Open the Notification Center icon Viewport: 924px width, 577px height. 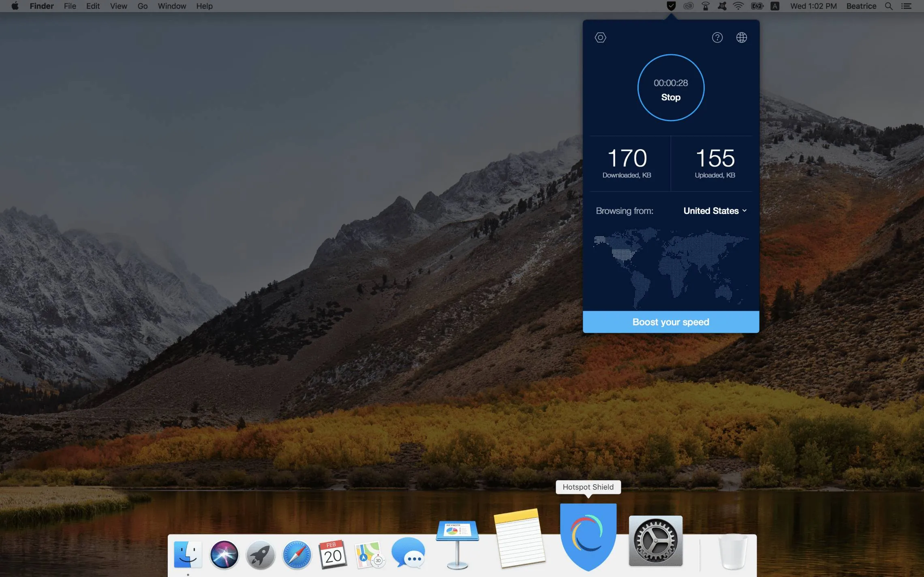pos(906,6)
